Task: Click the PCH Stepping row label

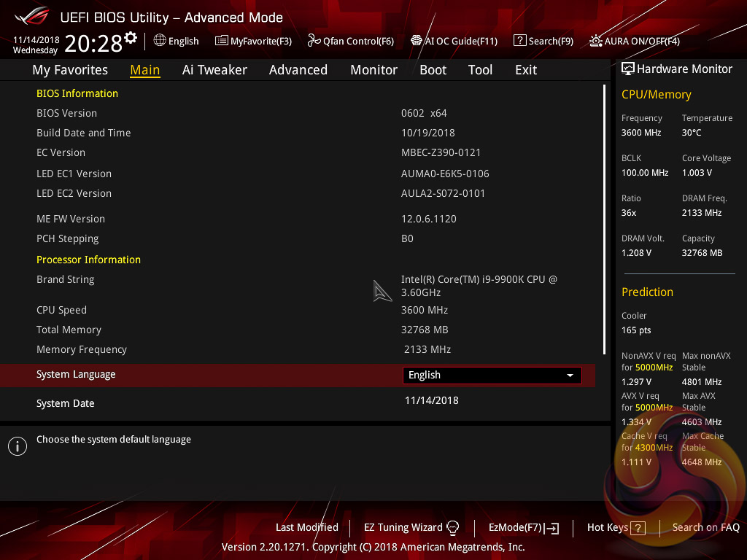Action: tap(68, 239)
